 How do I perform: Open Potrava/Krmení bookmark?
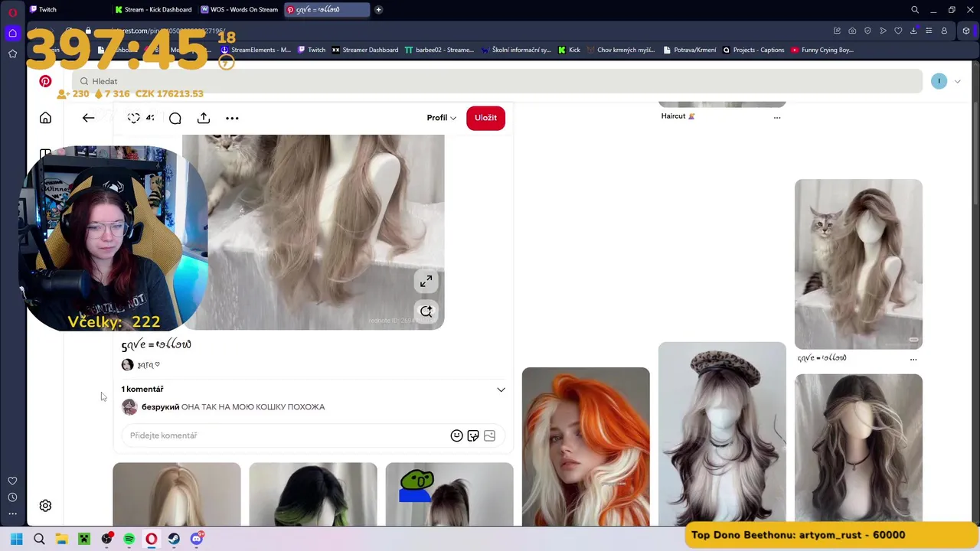(x=691, y=50)
